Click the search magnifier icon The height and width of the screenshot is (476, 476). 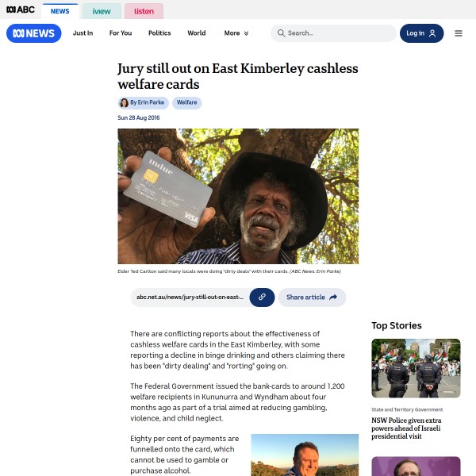pyautogui.click(x=281, y=33)
